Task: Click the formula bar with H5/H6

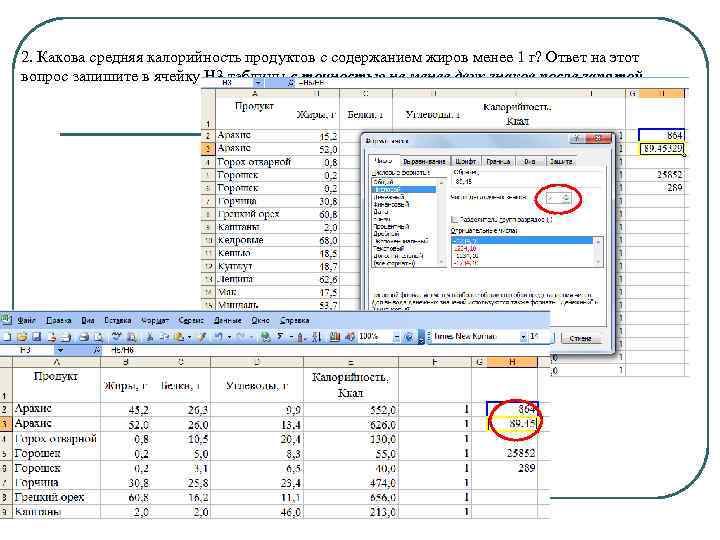Action: coord(326,350)
